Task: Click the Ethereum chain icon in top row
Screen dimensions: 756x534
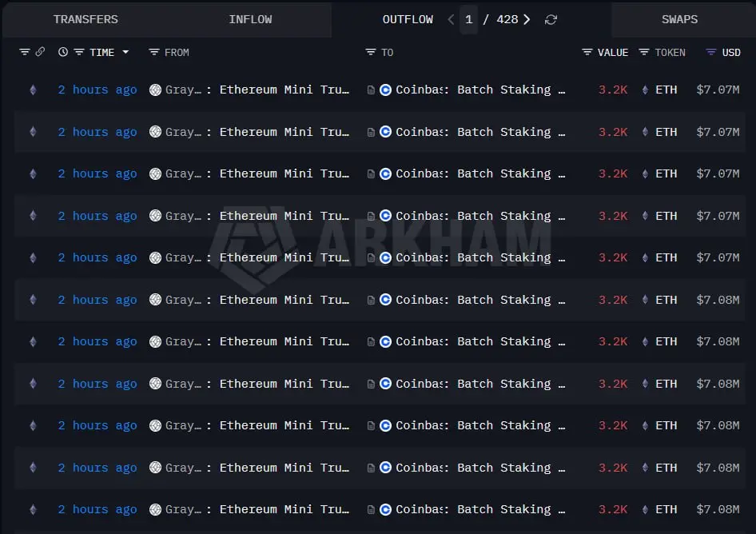Action: [x=33, y=90]
